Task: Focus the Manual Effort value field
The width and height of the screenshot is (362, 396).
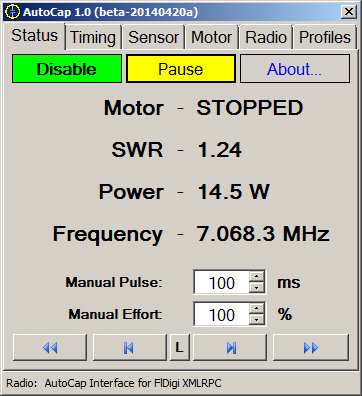Action: click(x=222, y=314)
